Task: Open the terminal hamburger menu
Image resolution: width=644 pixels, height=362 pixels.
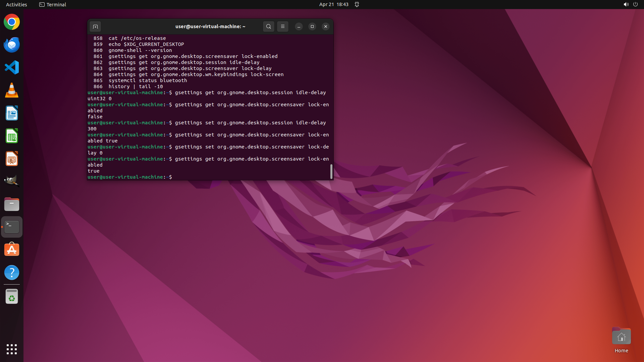Action: click(283, 26)
